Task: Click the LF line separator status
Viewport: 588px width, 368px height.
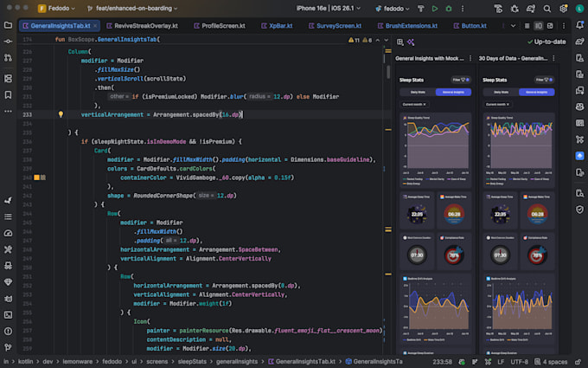Action: [501, 362]
